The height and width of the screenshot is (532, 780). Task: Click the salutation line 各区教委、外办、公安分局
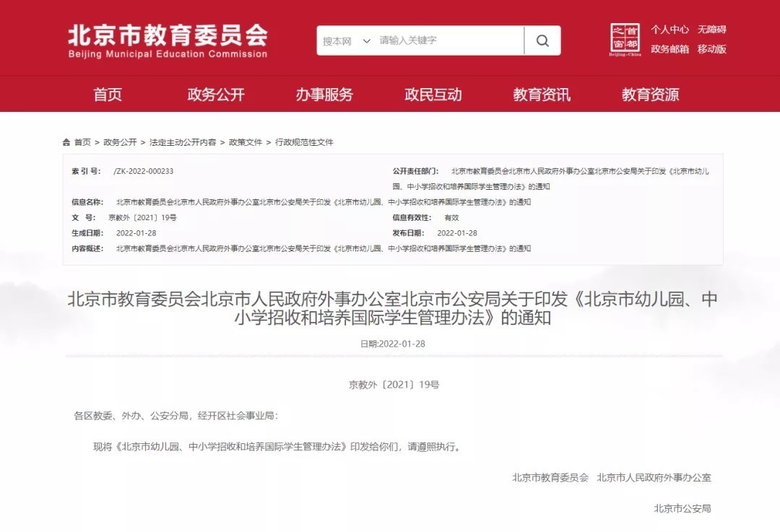[176, 416]
